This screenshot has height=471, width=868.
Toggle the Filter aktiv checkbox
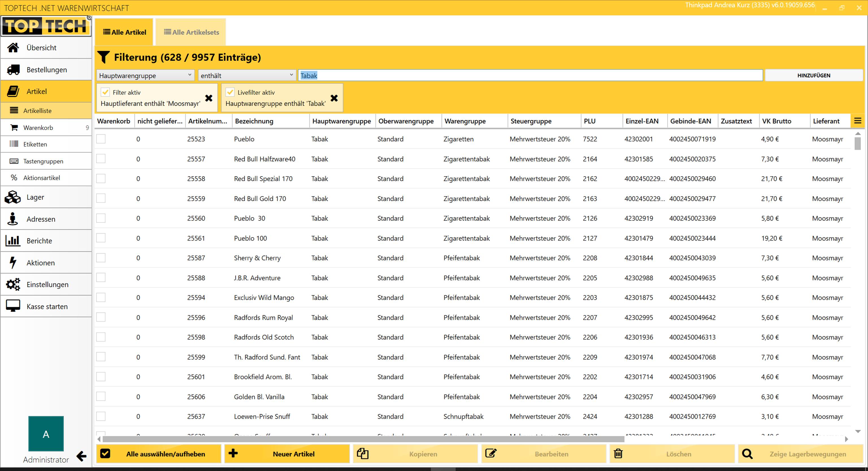pos(105,92)
